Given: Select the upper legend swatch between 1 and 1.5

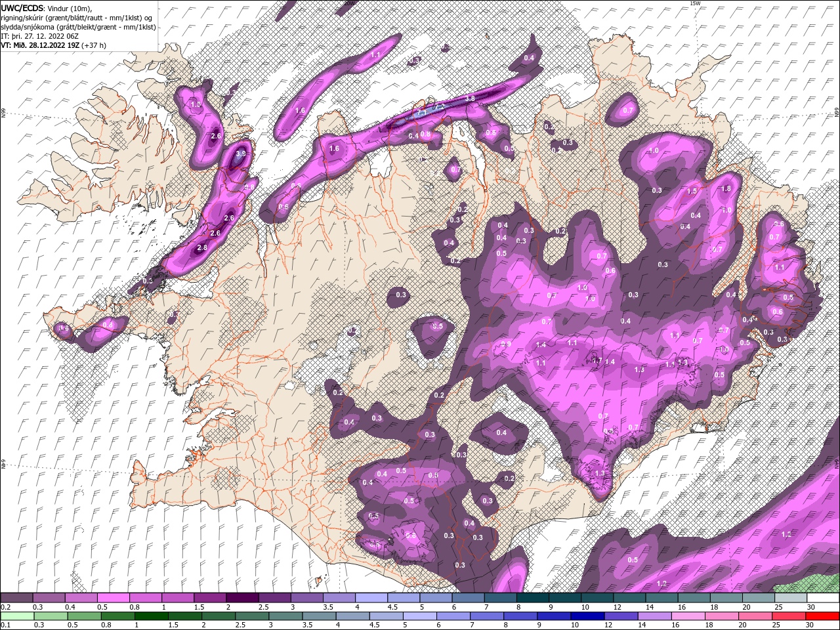Looking at the screenshot, I should (177, 598).
